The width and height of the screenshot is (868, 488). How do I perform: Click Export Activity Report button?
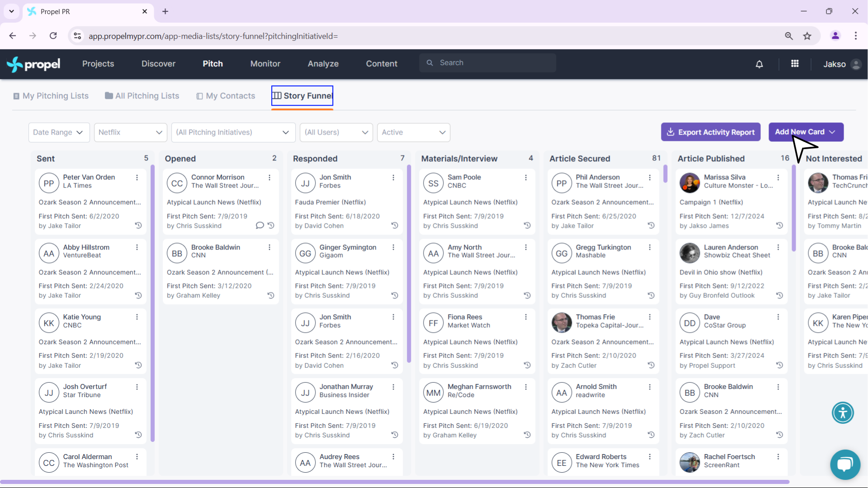point(711,132)
